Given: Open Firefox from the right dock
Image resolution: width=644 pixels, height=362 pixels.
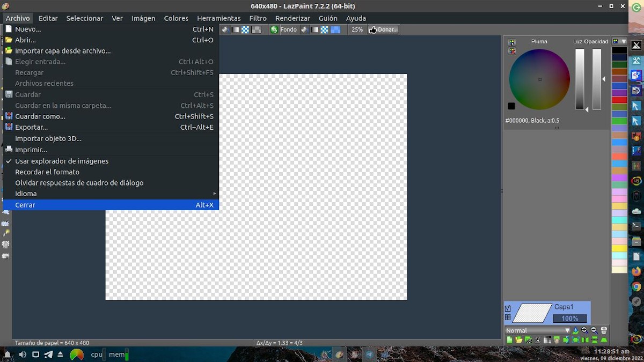Looking at the screenshot, I should coord(636,271).
